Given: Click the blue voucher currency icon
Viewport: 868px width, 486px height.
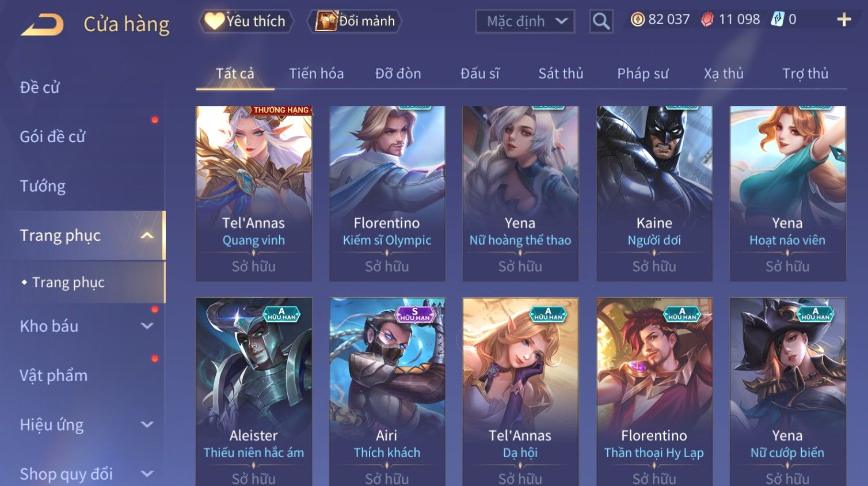Looking at the screenshot, I should click(x=778, y=20).
